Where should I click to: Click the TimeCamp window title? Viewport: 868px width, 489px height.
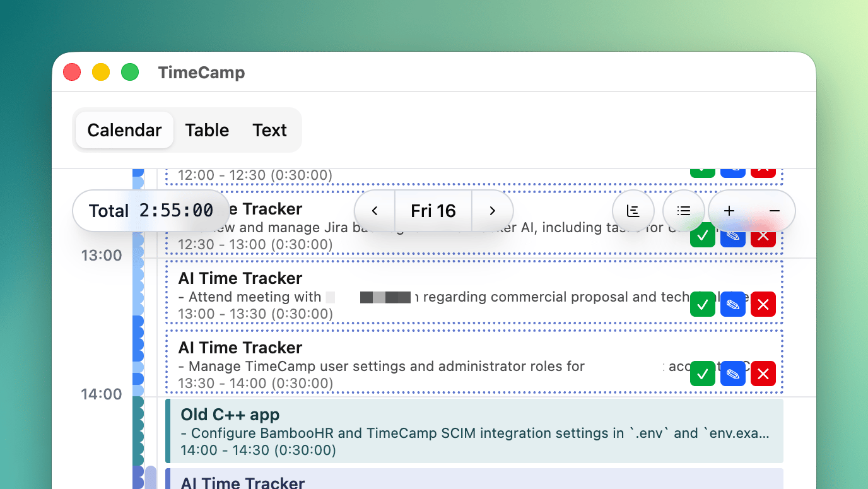coord(201,73)
